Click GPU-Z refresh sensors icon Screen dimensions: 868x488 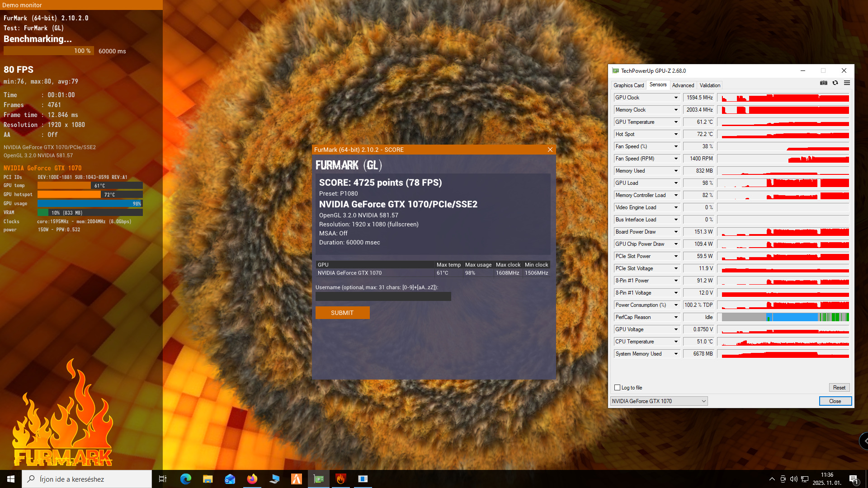coord(835,83)
